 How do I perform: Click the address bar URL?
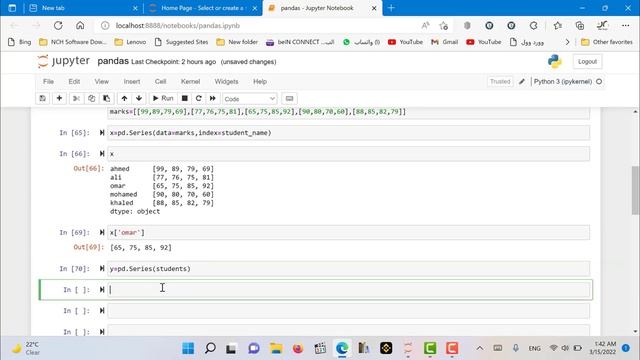click(x=178, y=26)
